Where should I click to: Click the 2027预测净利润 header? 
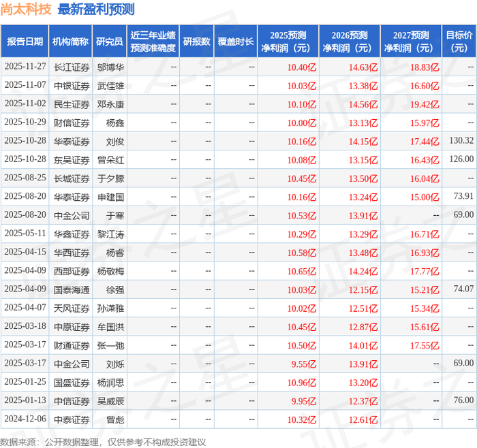(x=411, y=42)
